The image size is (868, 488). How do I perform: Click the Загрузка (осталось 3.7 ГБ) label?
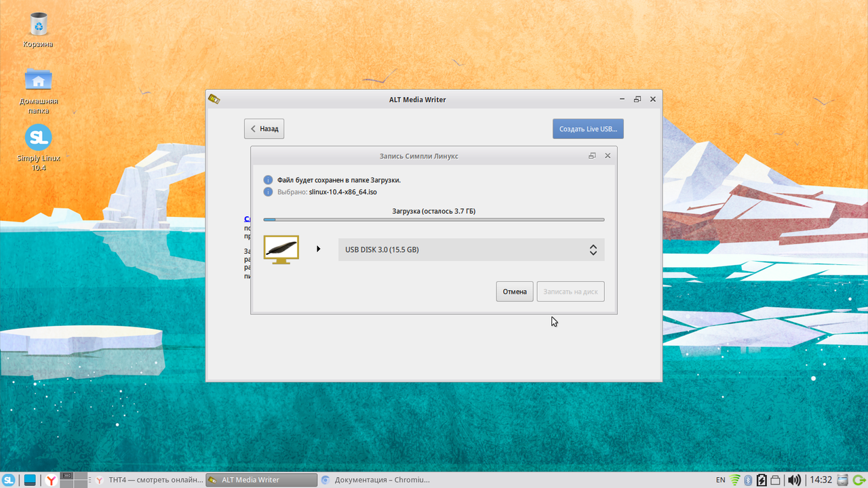tap(434, 211)
